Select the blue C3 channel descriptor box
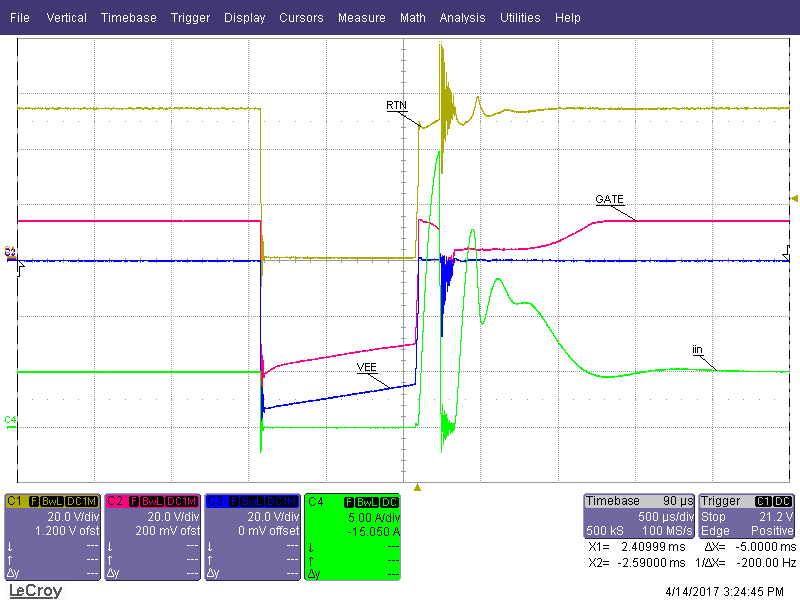Viewport: 800px width, 600px height. click(x=252, y=535)
